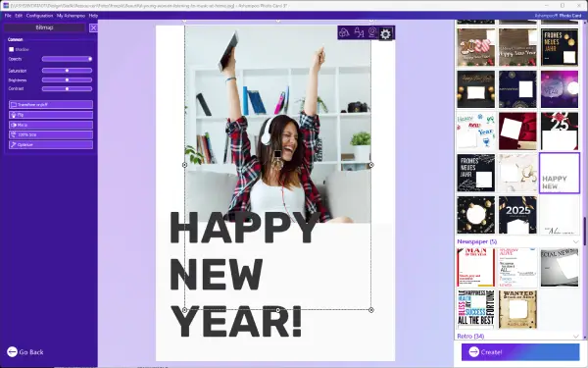Open the shapes/clipart tool in canvas toolbar
This screenshot has width=588, height=368.
click(x=344, y=33)
